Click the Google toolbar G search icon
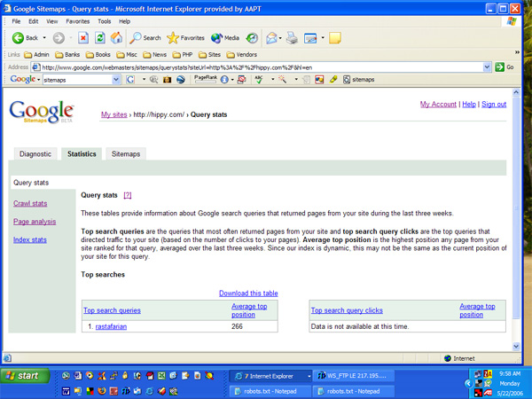Screen dimensions: 532x399 click(130, 80)
